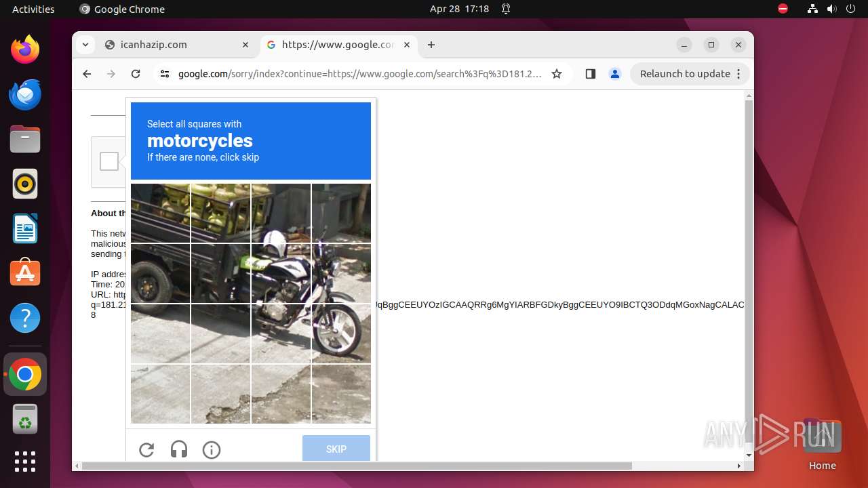Click Relaunch to update button
Image resolution: width=868 pixels, height=488 pixels.
690,74
